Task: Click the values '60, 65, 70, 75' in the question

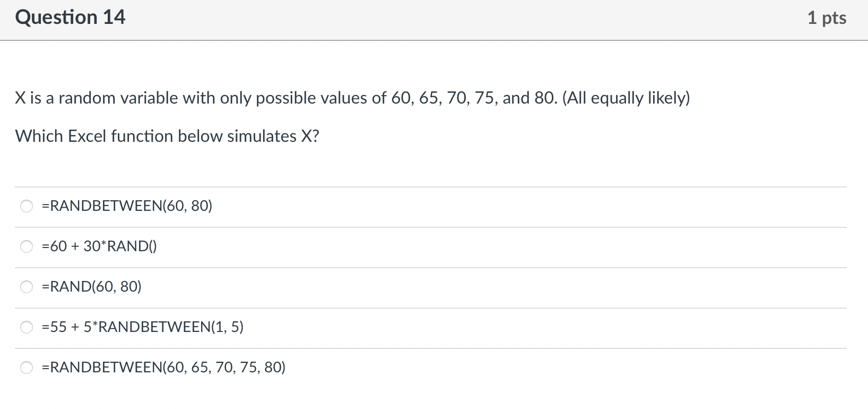Action: 444,98
